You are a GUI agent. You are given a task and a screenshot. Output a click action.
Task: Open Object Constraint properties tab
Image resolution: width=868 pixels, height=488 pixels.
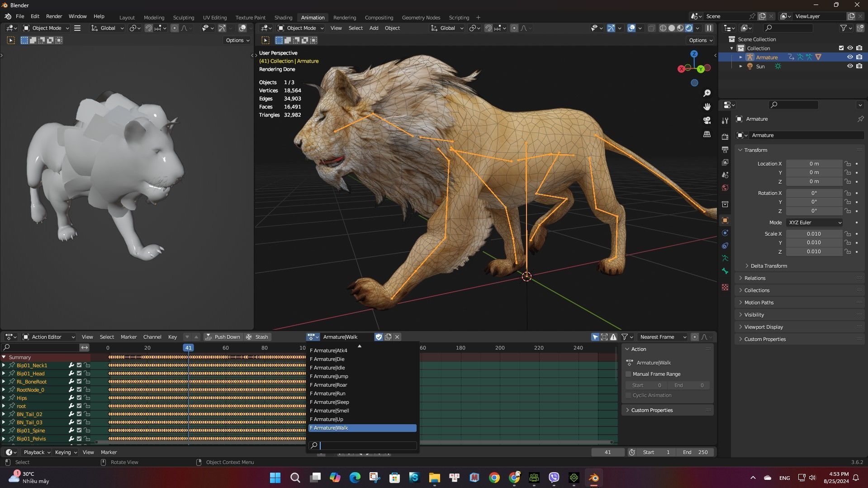pos(725,246)
